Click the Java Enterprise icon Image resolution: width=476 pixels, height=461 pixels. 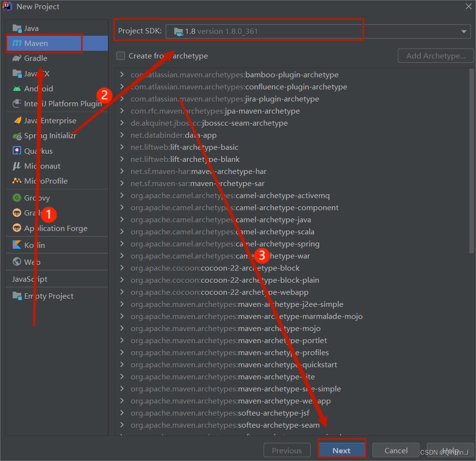click(17, 120)
